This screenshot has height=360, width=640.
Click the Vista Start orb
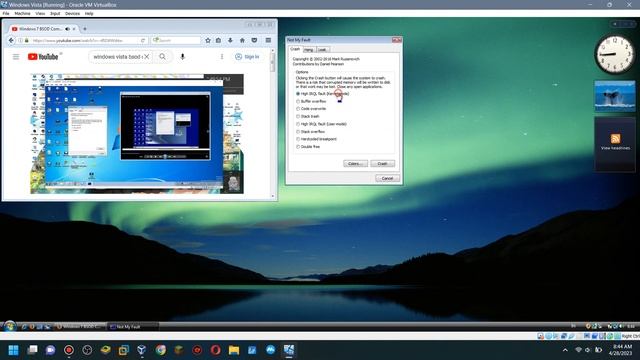(9, 326)
